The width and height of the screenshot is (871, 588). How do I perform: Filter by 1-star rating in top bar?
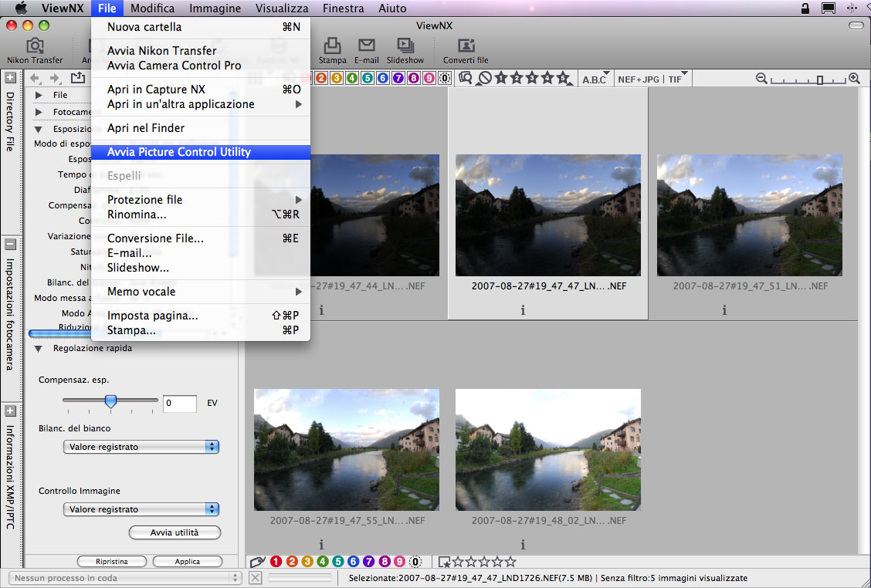point(501,78)
